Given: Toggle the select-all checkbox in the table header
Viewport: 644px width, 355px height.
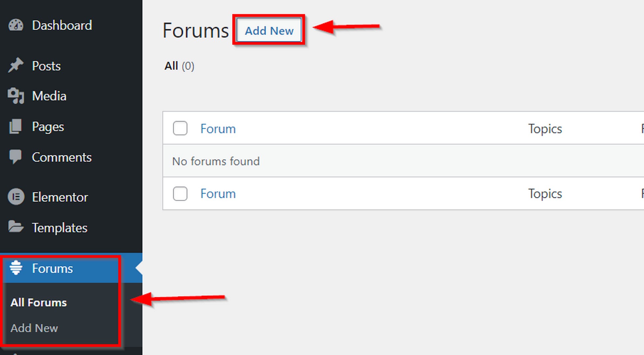Looking at the screenshot, I should (180, 129).
